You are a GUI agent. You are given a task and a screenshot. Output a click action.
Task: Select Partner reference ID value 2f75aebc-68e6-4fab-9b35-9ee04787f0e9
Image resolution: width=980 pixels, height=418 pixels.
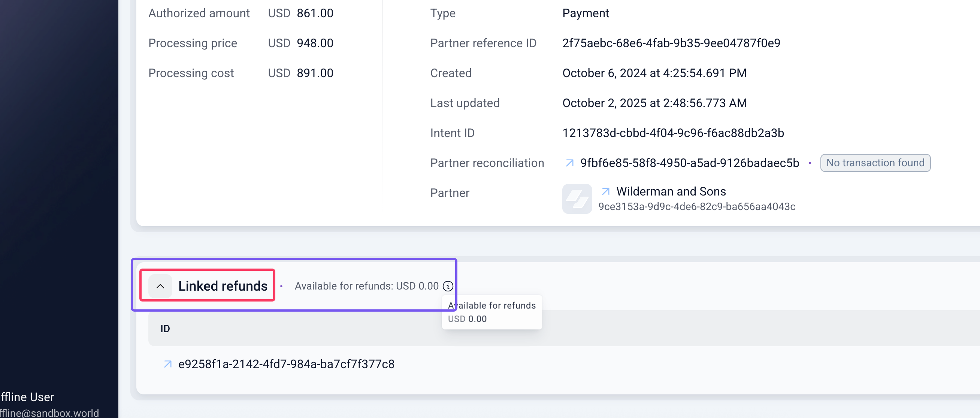pyautogui.click(x=671, y=43)
